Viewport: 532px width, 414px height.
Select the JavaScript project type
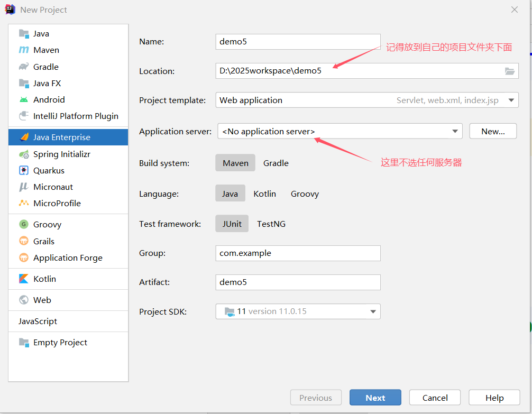click(x=38, y=321)
